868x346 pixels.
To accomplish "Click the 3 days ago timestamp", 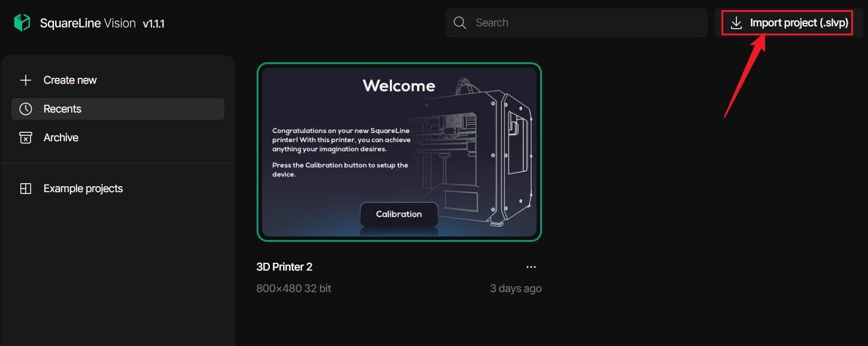I will click(516, 289).
